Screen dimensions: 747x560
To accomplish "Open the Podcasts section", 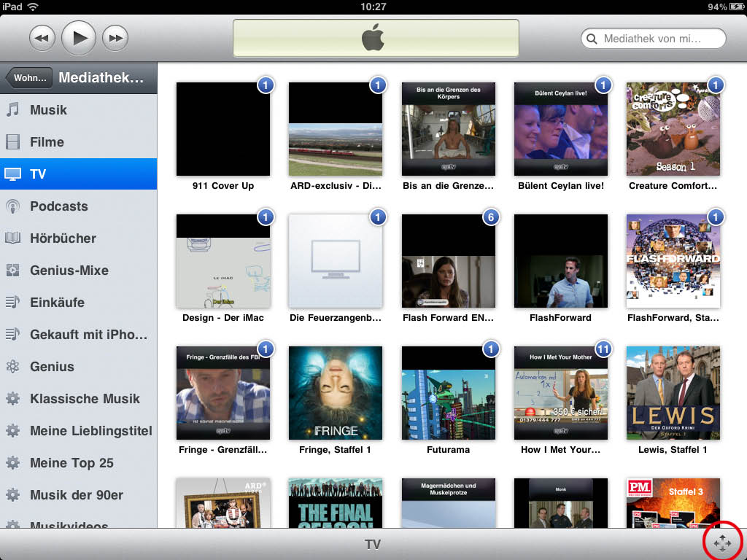I will point(79,206).
